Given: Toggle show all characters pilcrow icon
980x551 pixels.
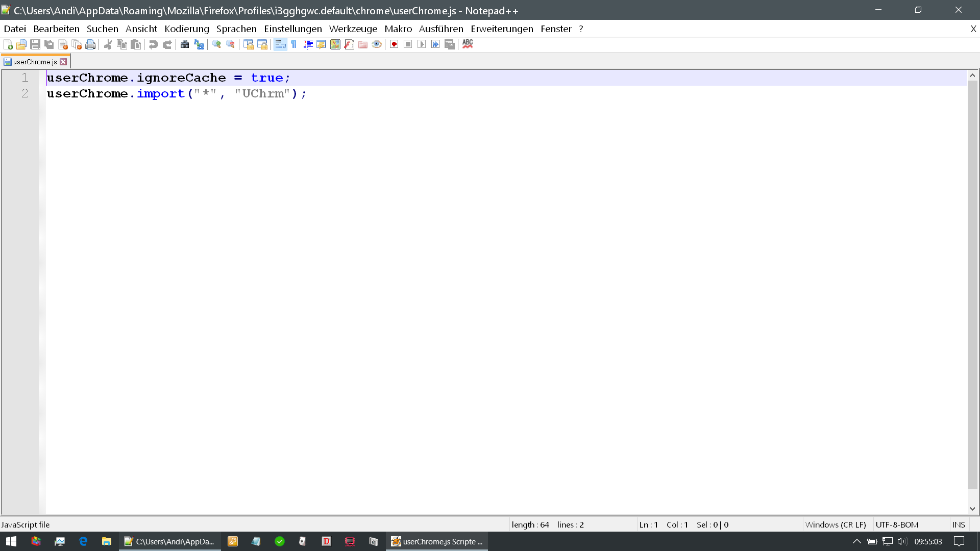Looking at the screenshot, I should point(294,44).
